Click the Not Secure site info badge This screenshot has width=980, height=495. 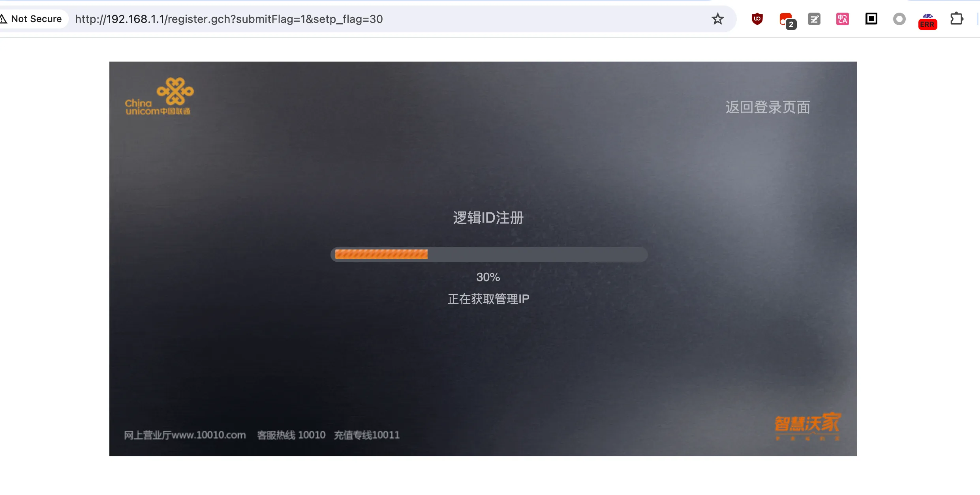pos(32,19)
